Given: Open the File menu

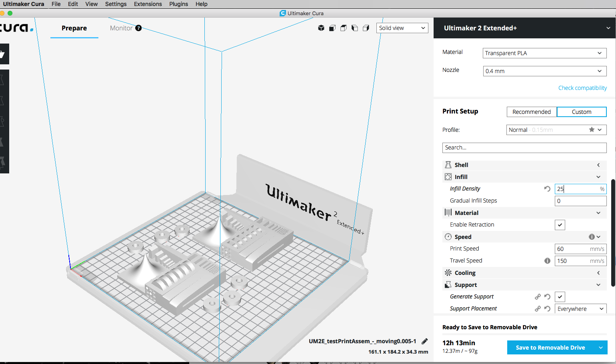Looking at the screenshot, I should click(x=56, y=4).
